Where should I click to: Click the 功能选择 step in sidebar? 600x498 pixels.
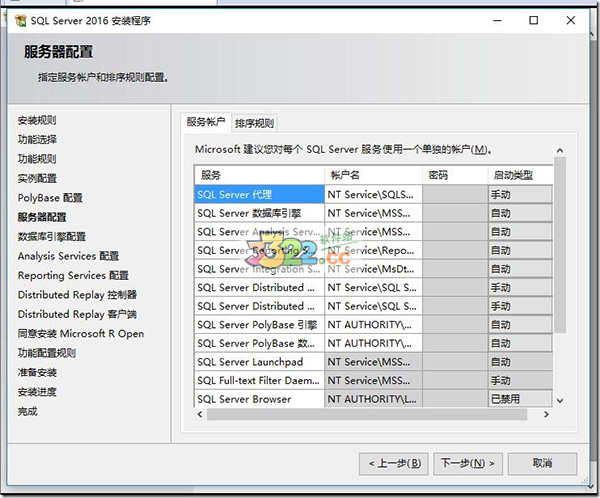(37, 139)
